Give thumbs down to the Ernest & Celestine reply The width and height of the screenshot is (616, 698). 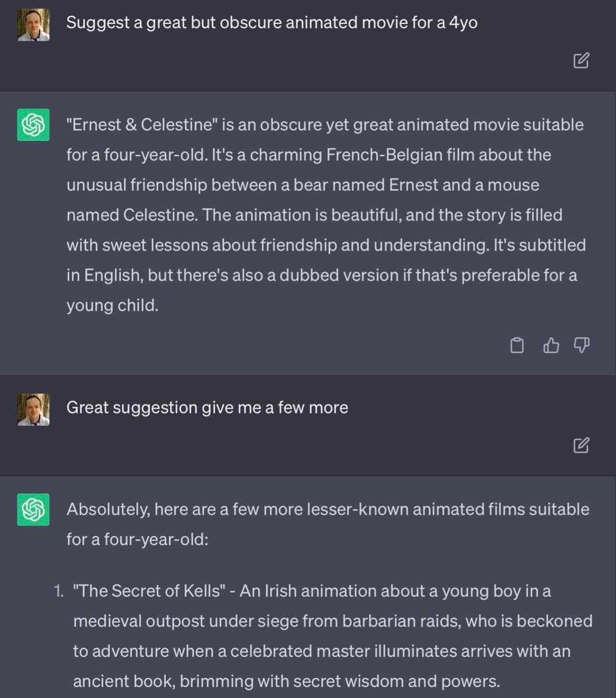point(582,346)
